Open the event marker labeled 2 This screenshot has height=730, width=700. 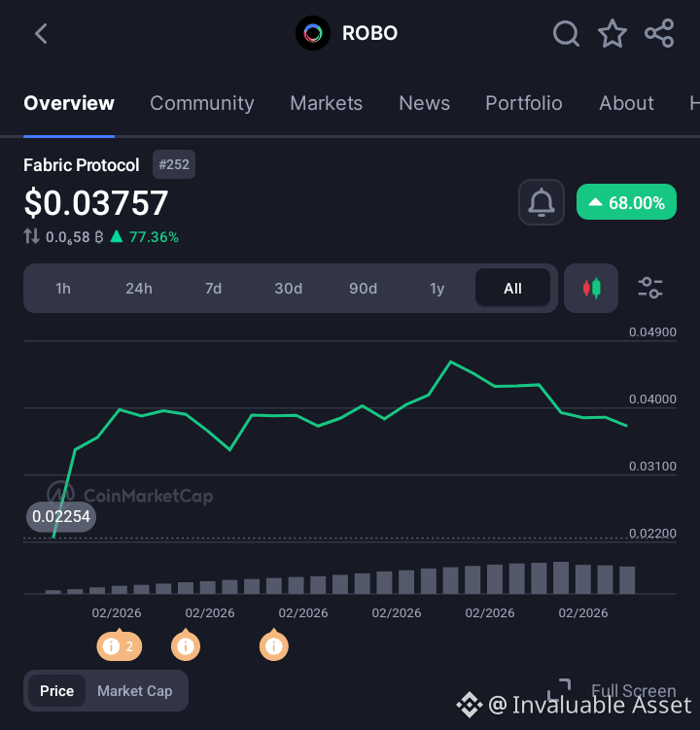pos(120,645)
